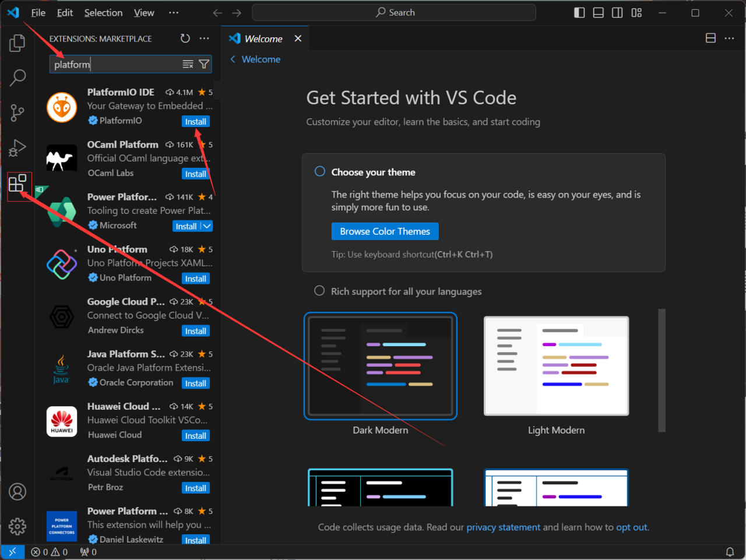Install the Huawei Cloud Toolkit extension

pyautogui.click(x=196, y=436)
